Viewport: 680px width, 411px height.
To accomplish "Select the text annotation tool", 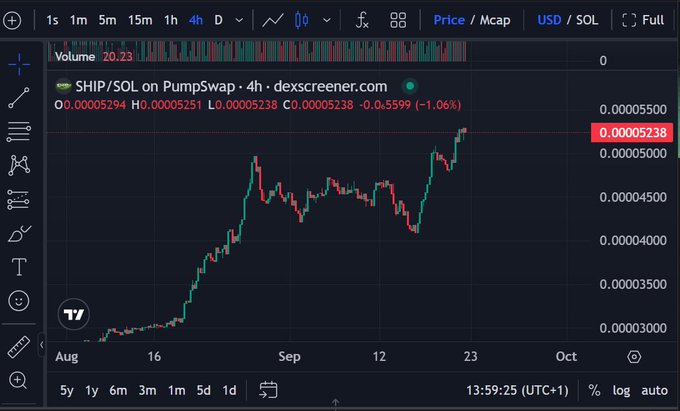I will (x=19, y=267).
